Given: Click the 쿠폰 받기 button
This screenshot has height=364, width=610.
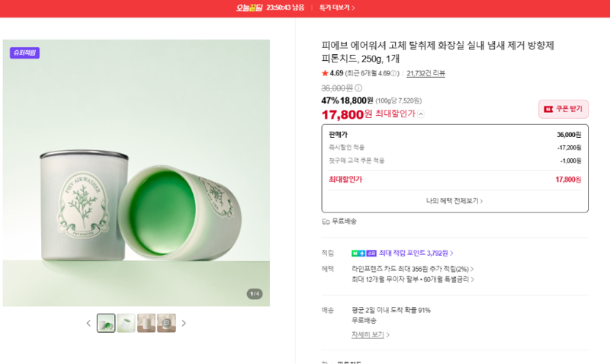Looking at the screenshot, I should pos(563,109).
